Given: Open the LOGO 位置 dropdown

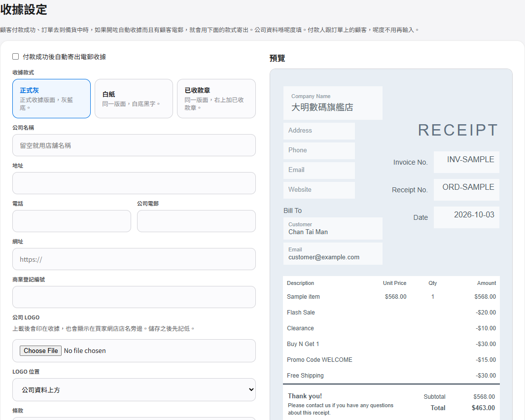Looking at the screenshot, I should click(134, 389).
